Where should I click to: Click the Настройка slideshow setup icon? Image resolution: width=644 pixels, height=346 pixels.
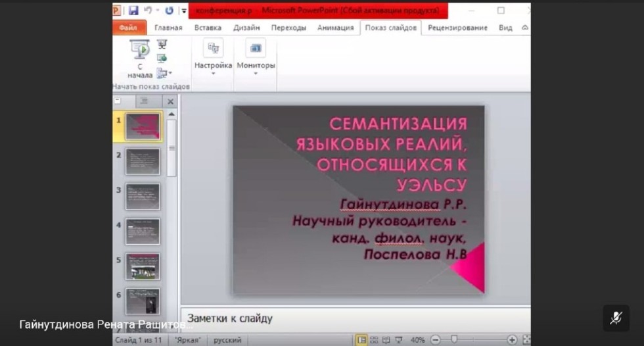(x=213, y=49)
